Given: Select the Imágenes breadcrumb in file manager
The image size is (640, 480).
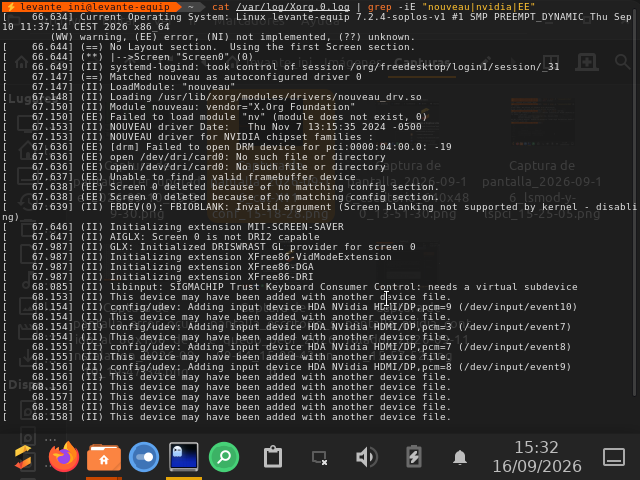Looking at the screenshot, I should tap(354, 64).
